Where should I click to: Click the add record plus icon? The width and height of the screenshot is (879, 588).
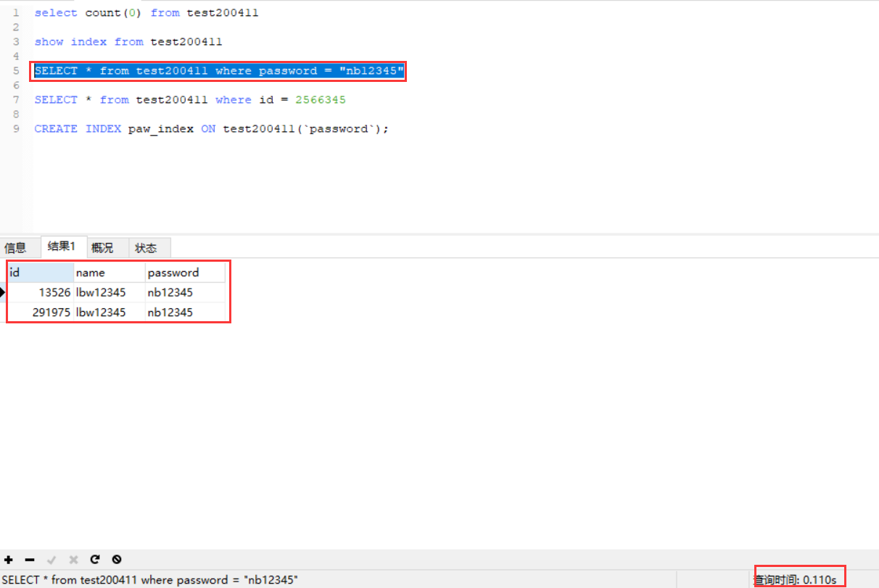pos(9,560)
